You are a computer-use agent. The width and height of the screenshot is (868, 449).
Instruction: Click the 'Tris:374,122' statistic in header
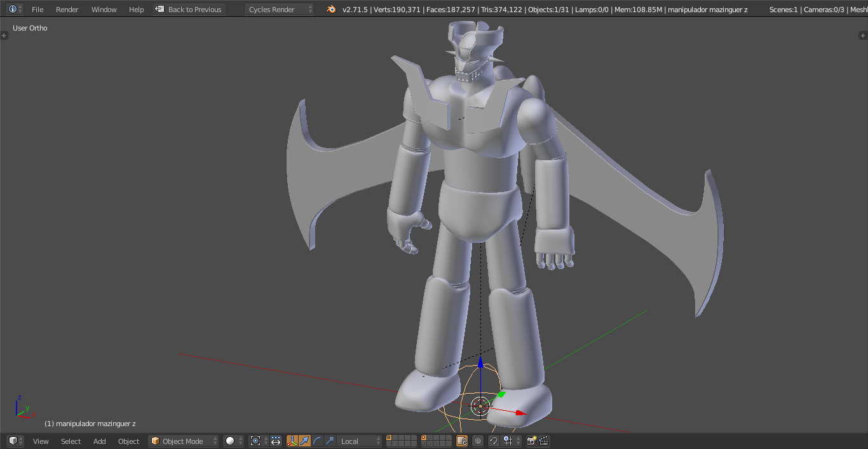[x=501, y=10]
